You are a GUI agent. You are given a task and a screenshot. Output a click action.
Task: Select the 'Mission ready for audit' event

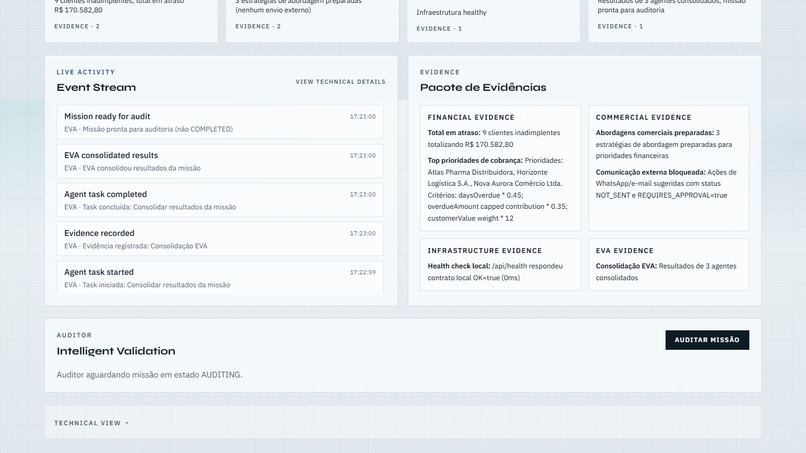pos(220,122)
